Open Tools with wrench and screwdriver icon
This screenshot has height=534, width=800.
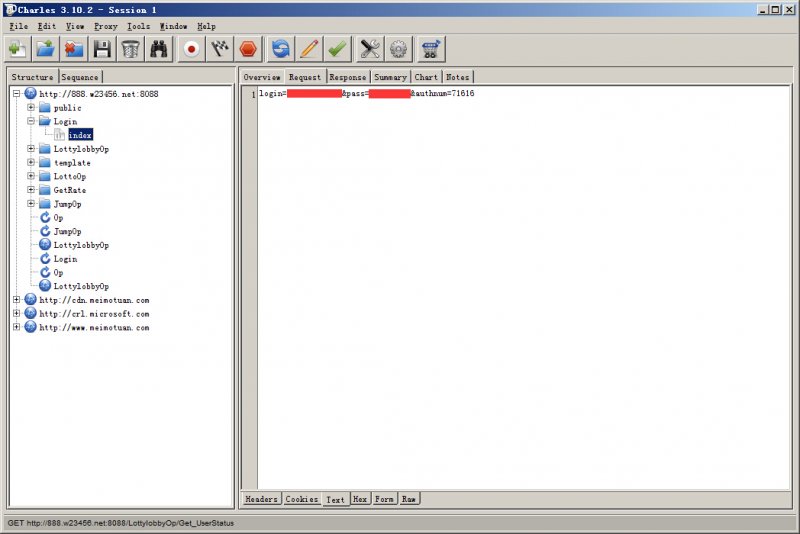(370, 49)
